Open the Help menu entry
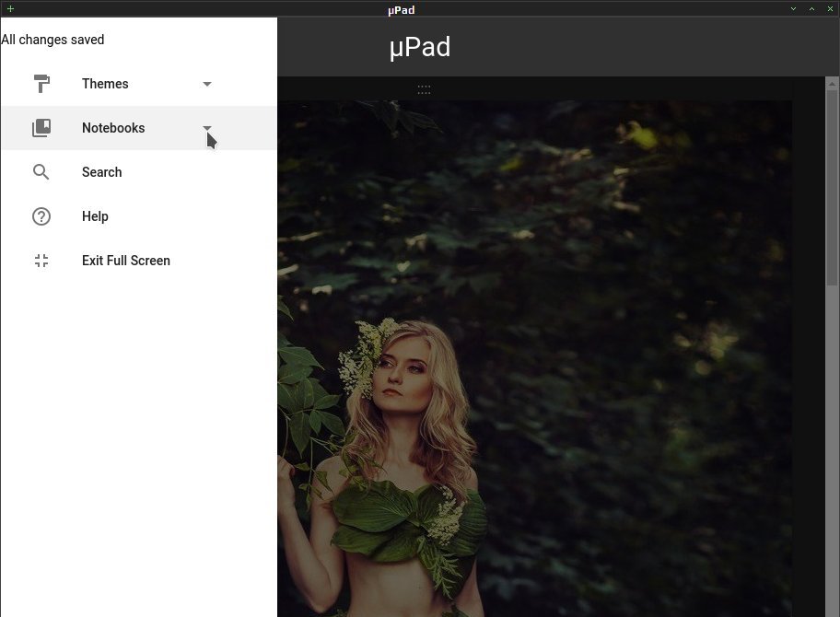The image size is (840, 617). 139,216
